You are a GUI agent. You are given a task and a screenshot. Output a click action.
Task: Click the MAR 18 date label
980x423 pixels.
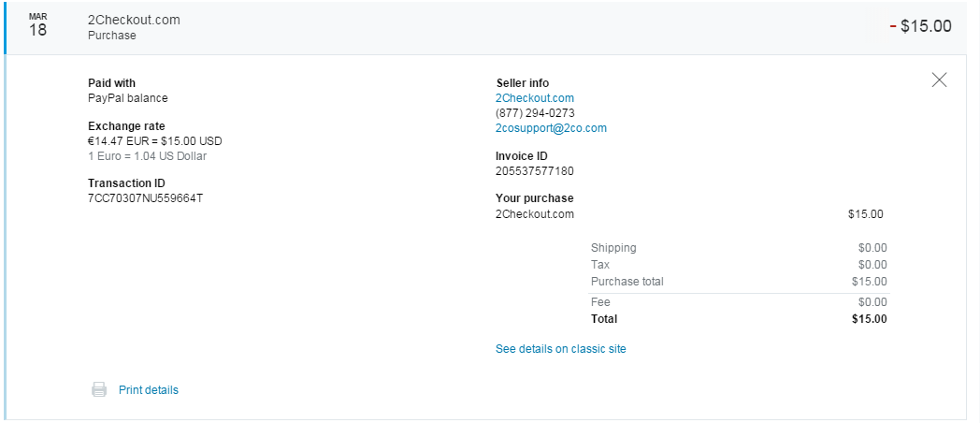point(37,26)
